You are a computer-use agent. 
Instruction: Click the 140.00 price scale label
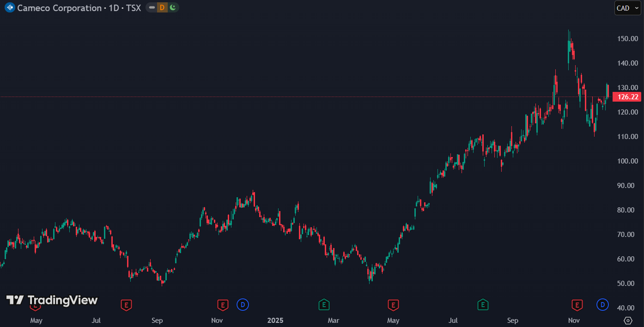click(x=628, y=63)
